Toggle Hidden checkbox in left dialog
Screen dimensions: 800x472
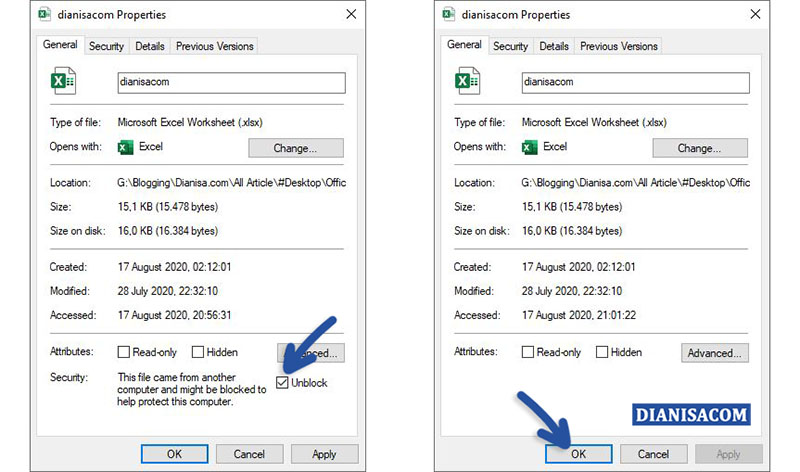point(198,352)
